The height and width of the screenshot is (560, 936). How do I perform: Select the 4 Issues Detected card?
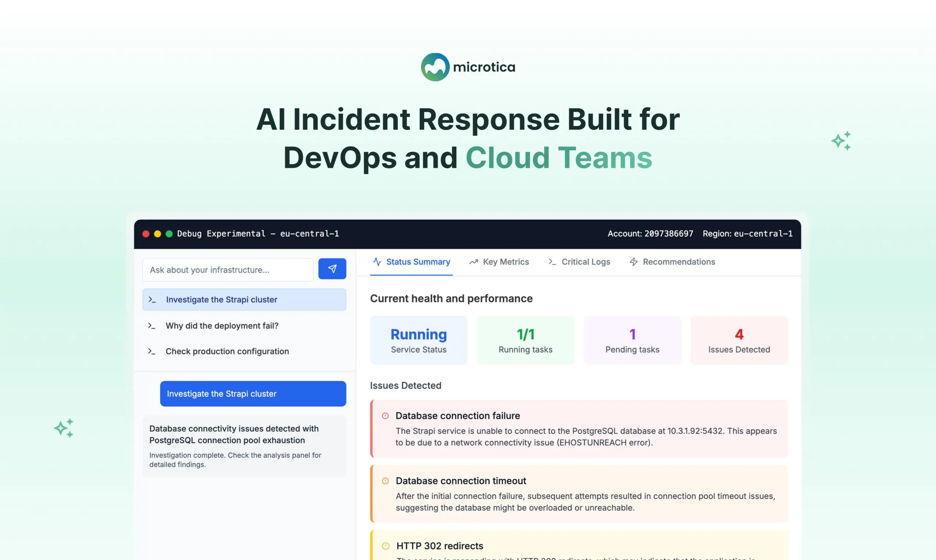click(x=739, y=340)
